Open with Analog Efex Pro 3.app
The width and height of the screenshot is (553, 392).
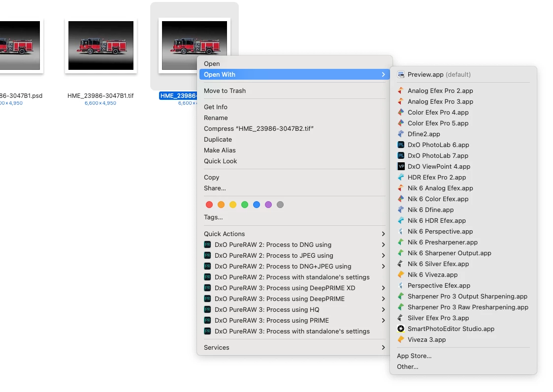pos(463,101)
